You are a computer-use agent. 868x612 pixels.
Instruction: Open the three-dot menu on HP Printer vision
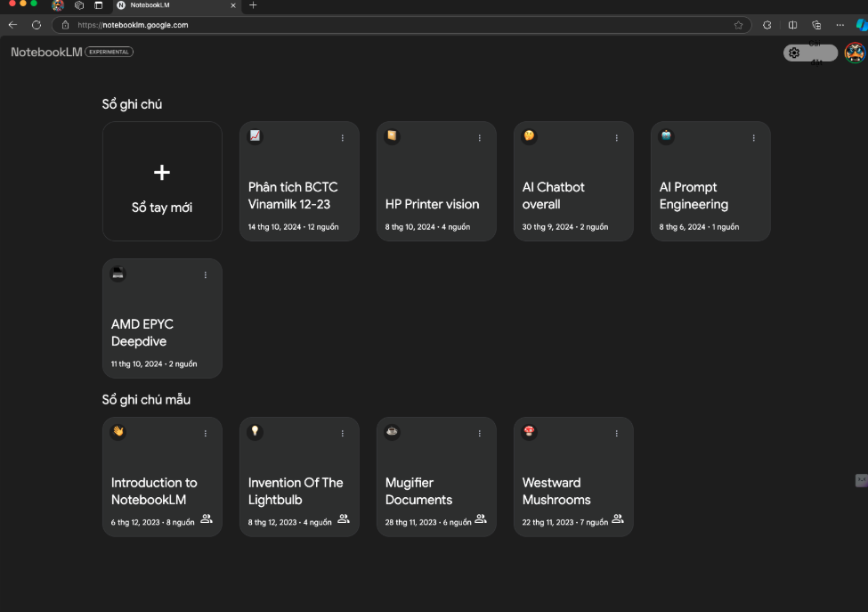(479, 138)
